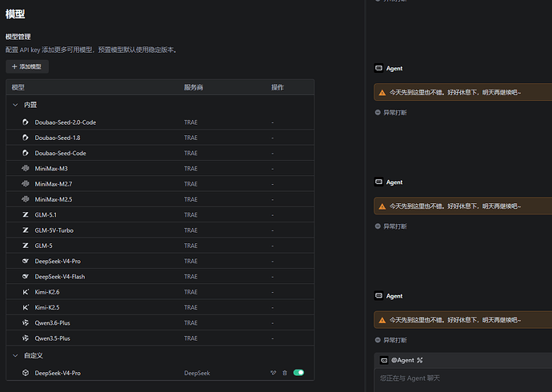The height and width of the screenshot is (392, 552).
Task: Select the GLM-5.1 model name
Action: click(46, 214)
